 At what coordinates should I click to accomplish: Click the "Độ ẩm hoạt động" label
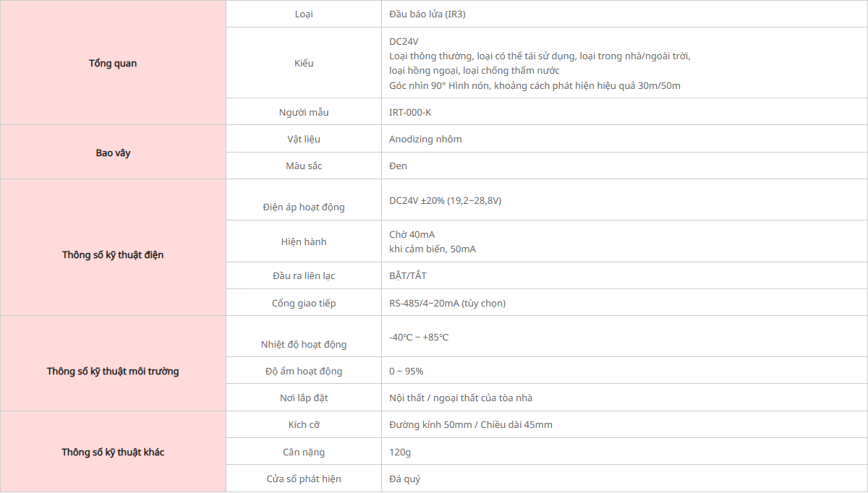[x=304, y=371]
